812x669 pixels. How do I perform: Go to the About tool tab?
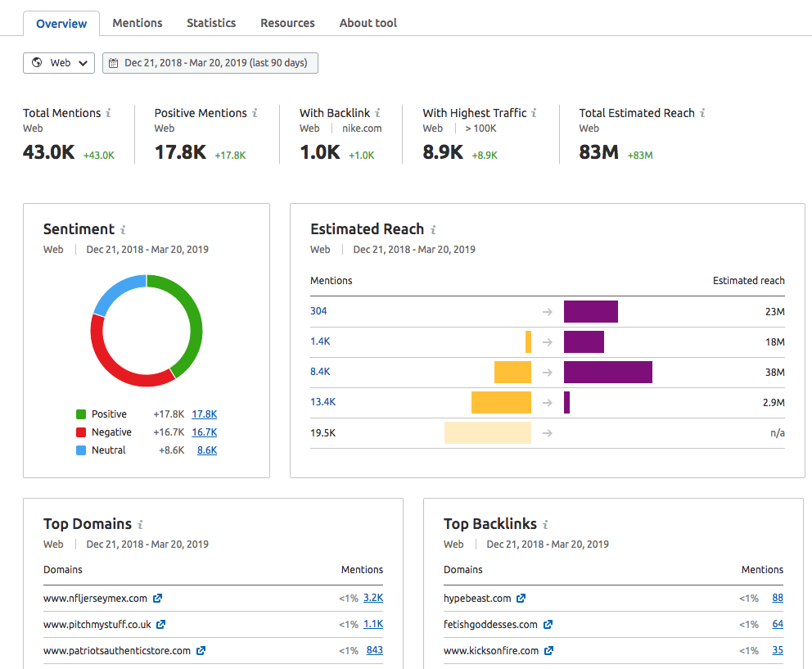click(x=368, y=23)
